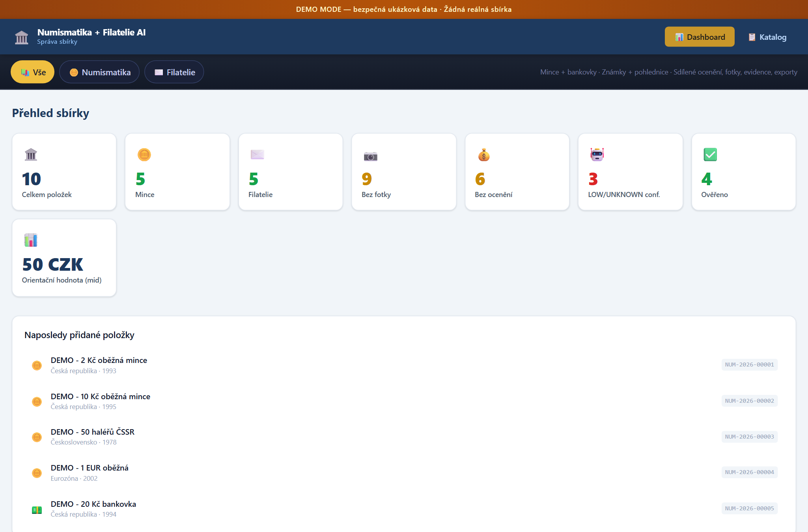Click the Přehled sbírky heading
Viewport: 808px width, 532px height.
pyautogui.click(x=50, y=113)
